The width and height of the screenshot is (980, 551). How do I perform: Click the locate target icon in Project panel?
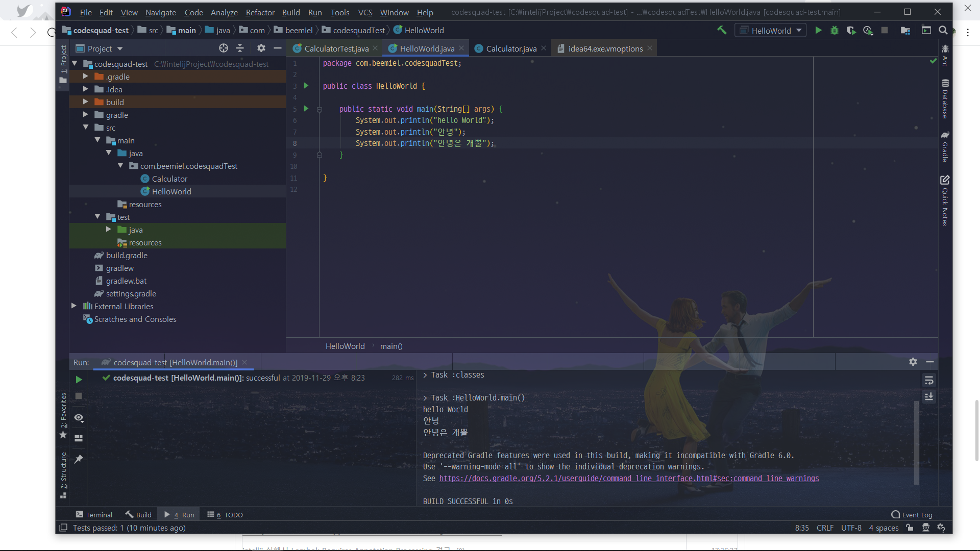(x=224, y=48)
